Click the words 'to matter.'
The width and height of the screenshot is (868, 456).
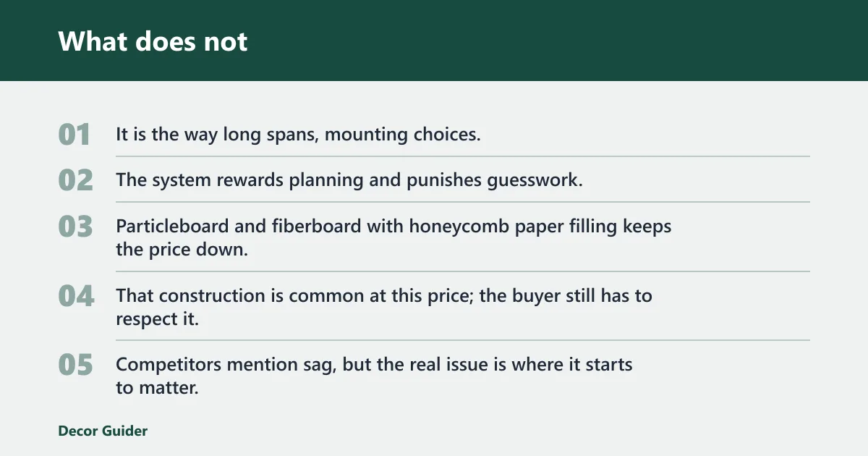coord(157,388)
